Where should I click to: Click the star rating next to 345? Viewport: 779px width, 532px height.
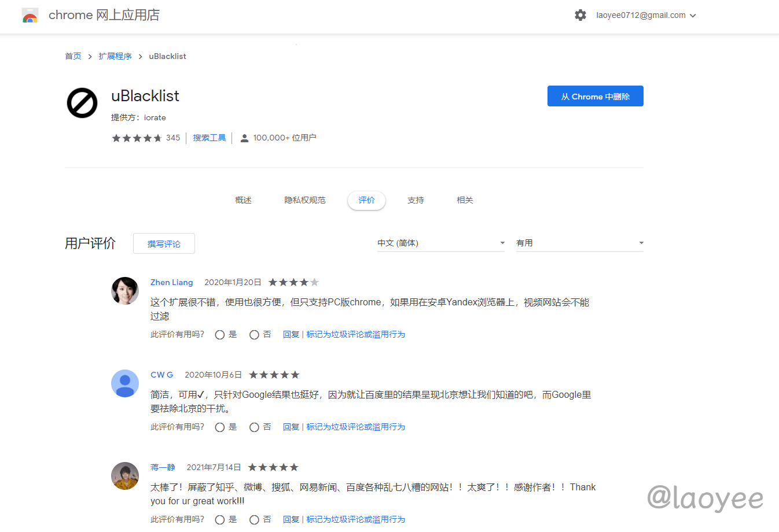point(137,138)
